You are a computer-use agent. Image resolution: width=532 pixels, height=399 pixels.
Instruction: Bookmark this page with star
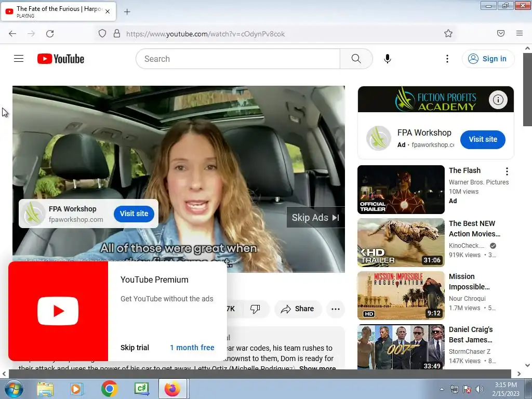coord(448,33)
